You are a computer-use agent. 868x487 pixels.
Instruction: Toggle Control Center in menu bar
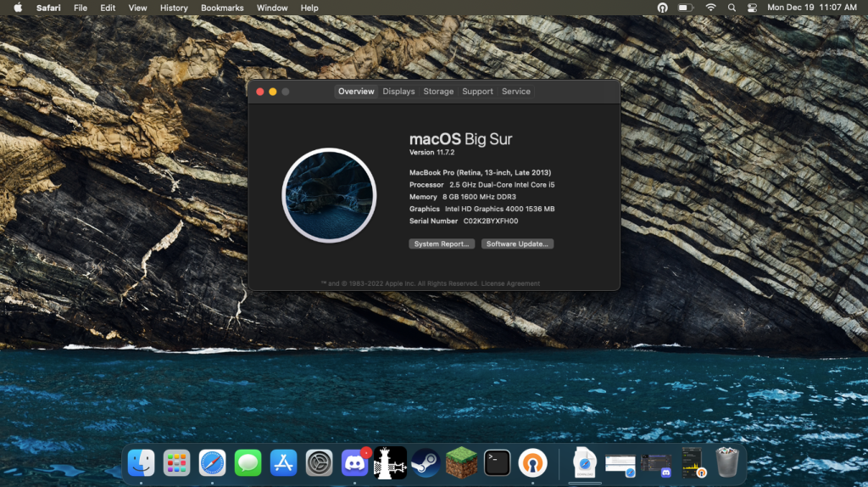pyautogui.click(x=752, y=8)
